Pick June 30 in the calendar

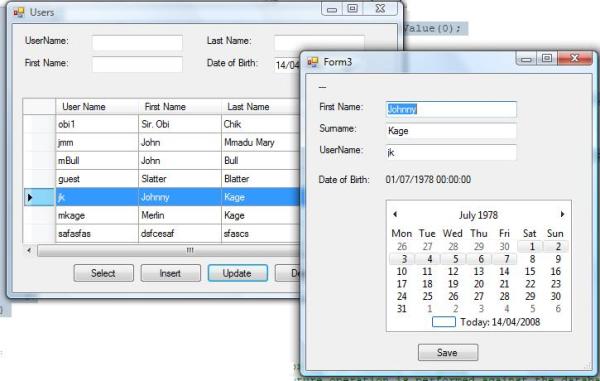pyautogui.click(x=505, y=247)
